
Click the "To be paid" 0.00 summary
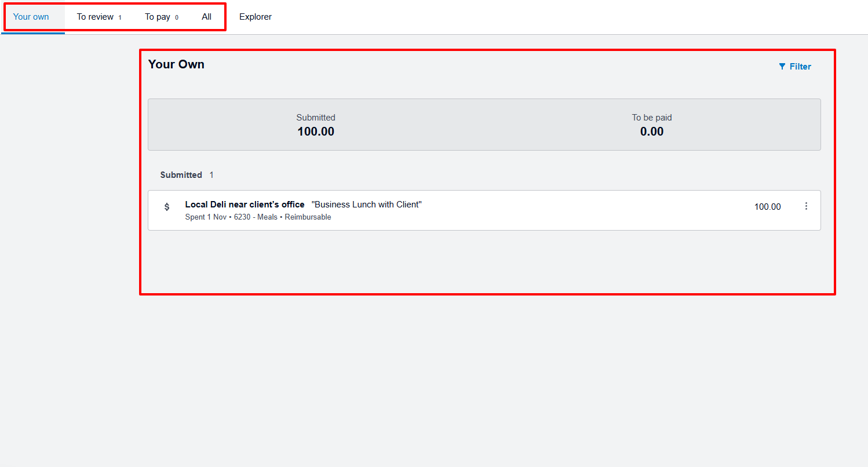[651, 131]
